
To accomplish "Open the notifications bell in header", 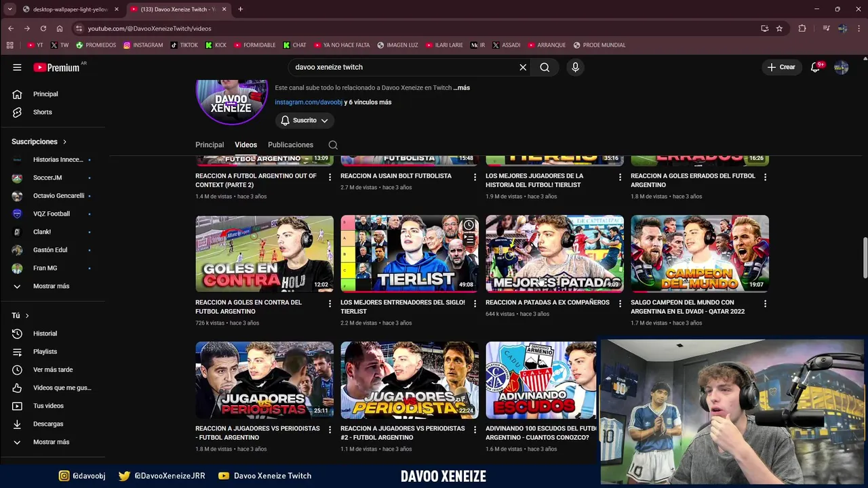I will [816, 67].
